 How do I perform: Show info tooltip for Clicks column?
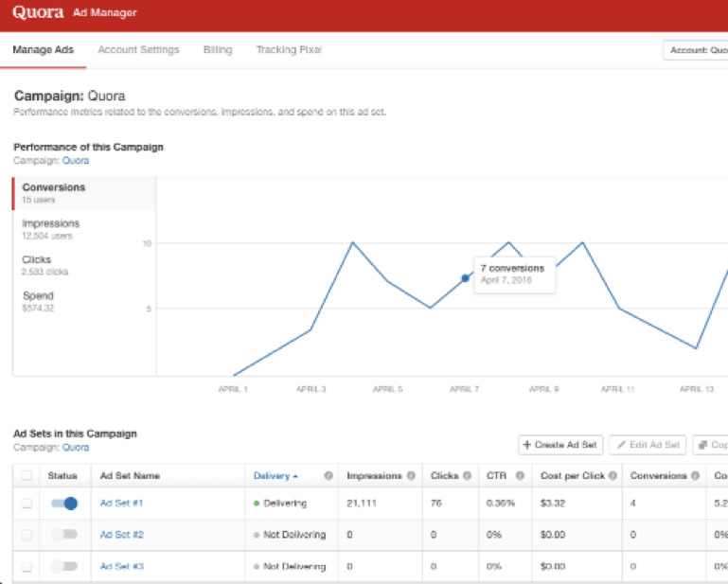click(x=467, y=475)
